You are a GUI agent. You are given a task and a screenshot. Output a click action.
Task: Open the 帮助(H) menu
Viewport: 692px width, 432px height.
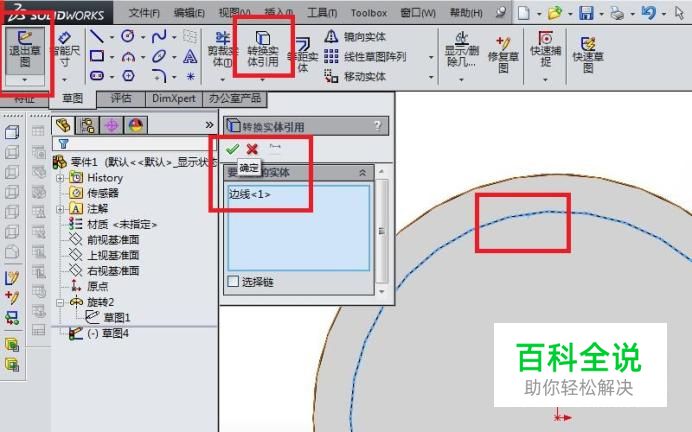466,13
